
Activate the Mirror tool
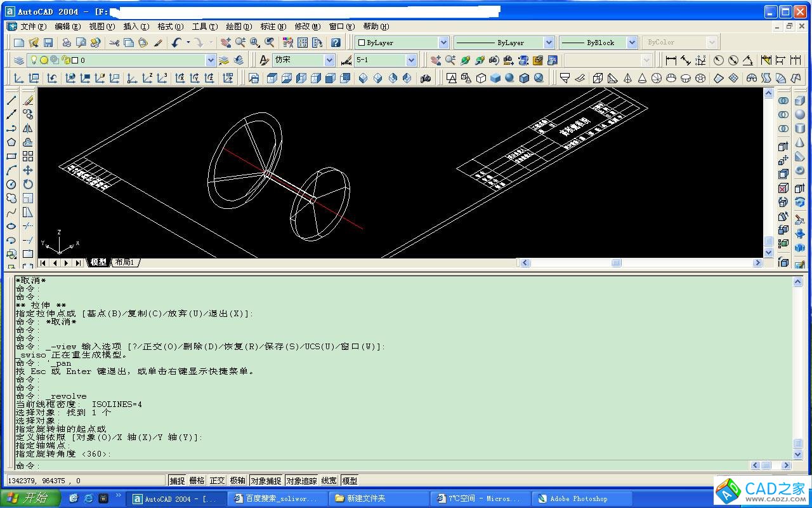28,128
